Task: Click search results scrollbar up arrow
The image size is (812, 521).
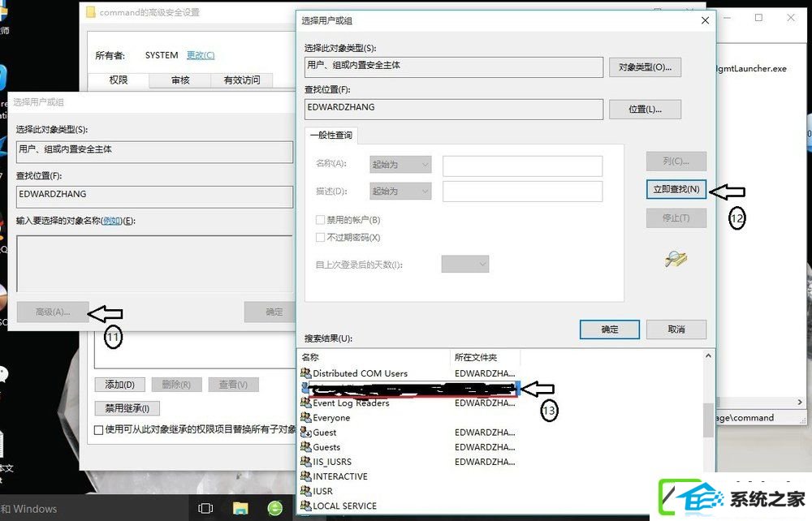Action: (x=708, y=356)
